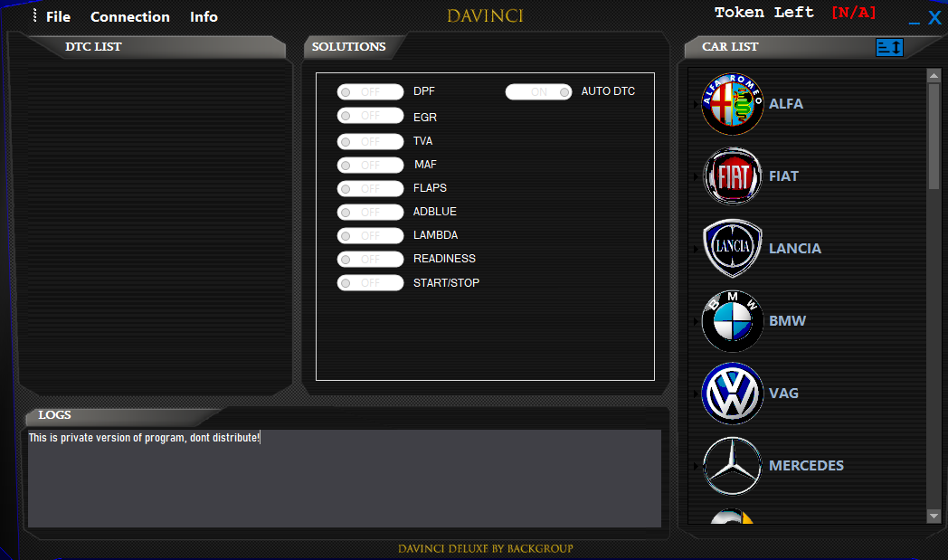The height and width of the screenshot is (560, 948).
Task: Expand the MERCEDES tree node arrow
Action: (x=696, y=466)
